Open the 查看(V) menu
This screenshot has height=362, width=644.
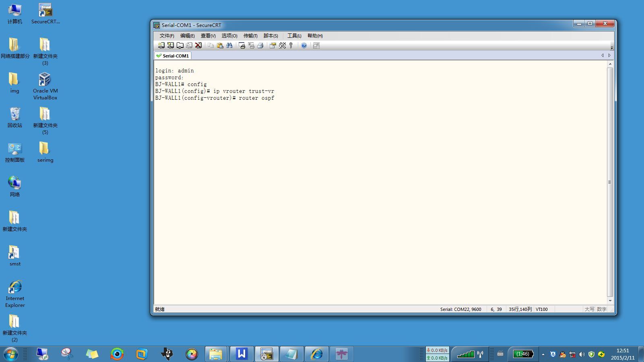(208, 36)
